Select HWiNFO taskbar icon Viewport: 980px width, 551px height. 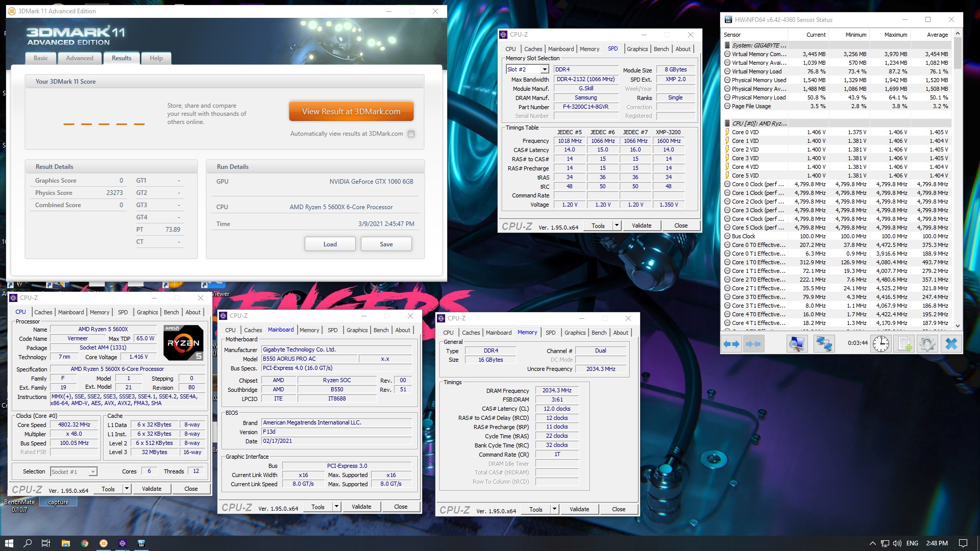point(141,543)
